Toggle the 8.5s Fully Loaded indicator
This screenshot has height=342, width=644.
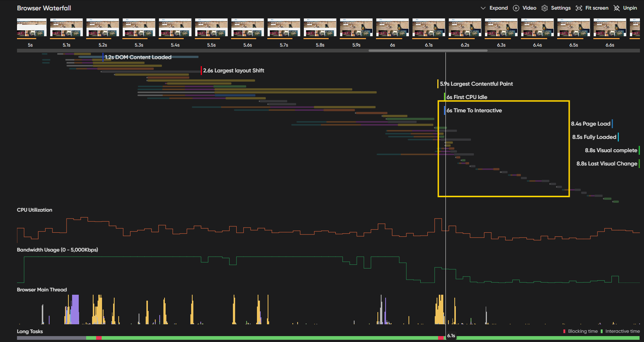pyautogui.click(x=618, y=137)
